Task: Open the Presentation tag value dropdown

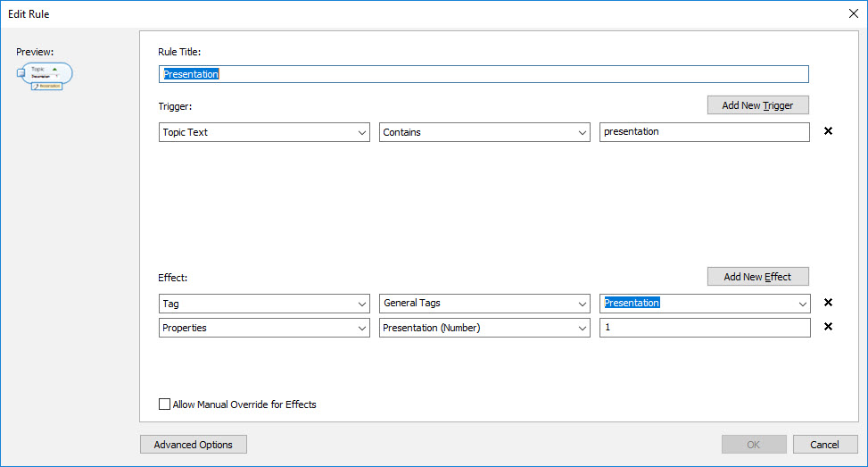Action: (705, 304)
